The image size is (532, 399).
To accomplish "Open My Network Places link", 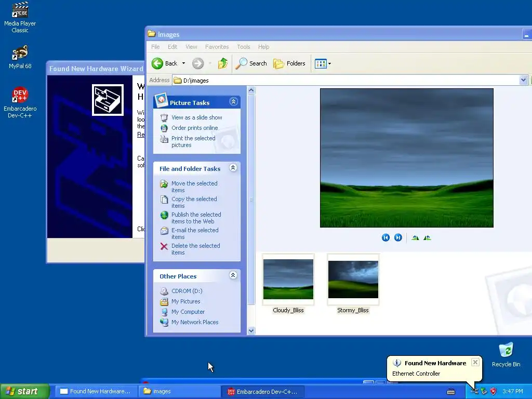I will pyautogui.click(x=195, y=322).
